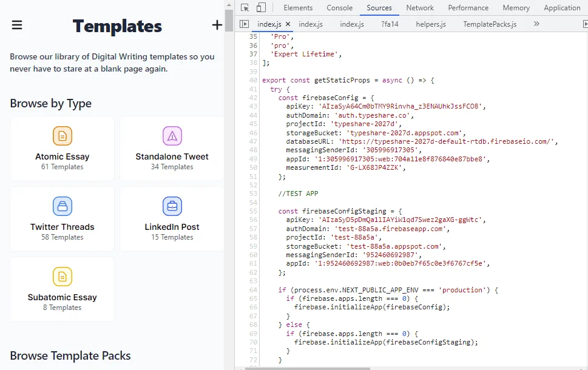The width and height of the screenshot is (588, 370).
Task: Select the second index.js file tab
Action: tap(311, 24)
